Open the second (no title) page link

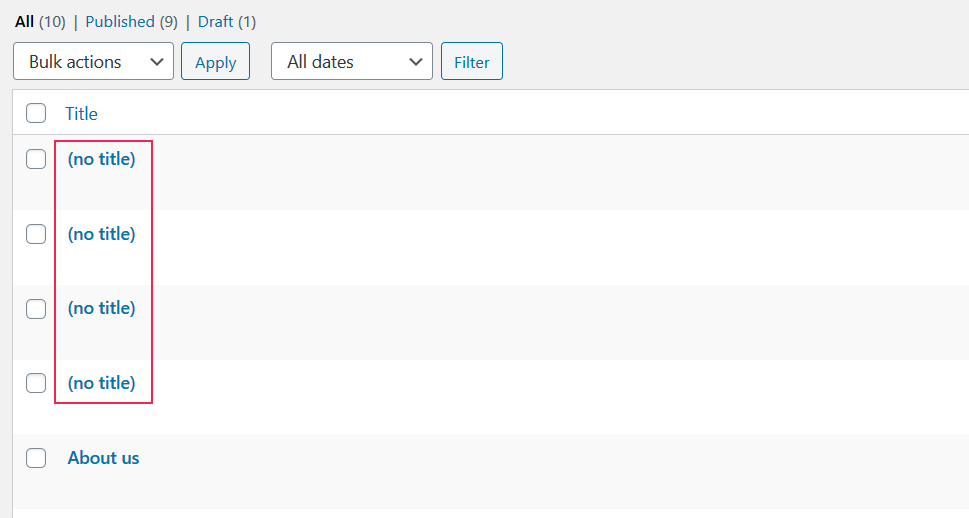click(x=101, y=233)
